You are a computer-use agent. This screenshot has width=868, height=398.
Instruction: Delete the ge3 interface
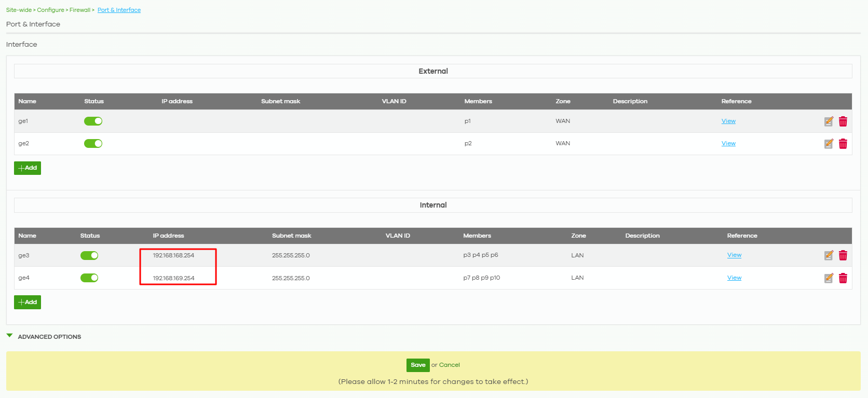843,255
